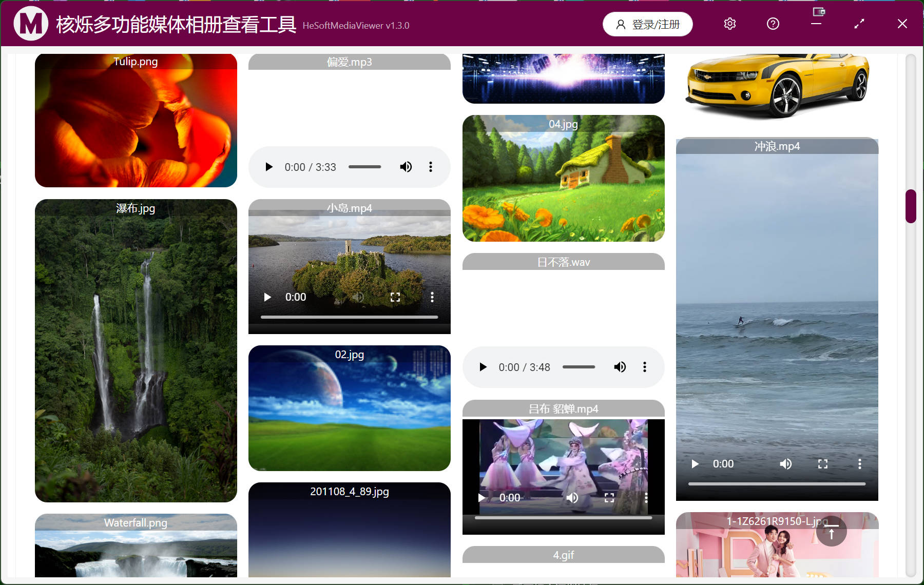Play the 冲浪.mp4 video
924x585 pixels.
point(695,464)
